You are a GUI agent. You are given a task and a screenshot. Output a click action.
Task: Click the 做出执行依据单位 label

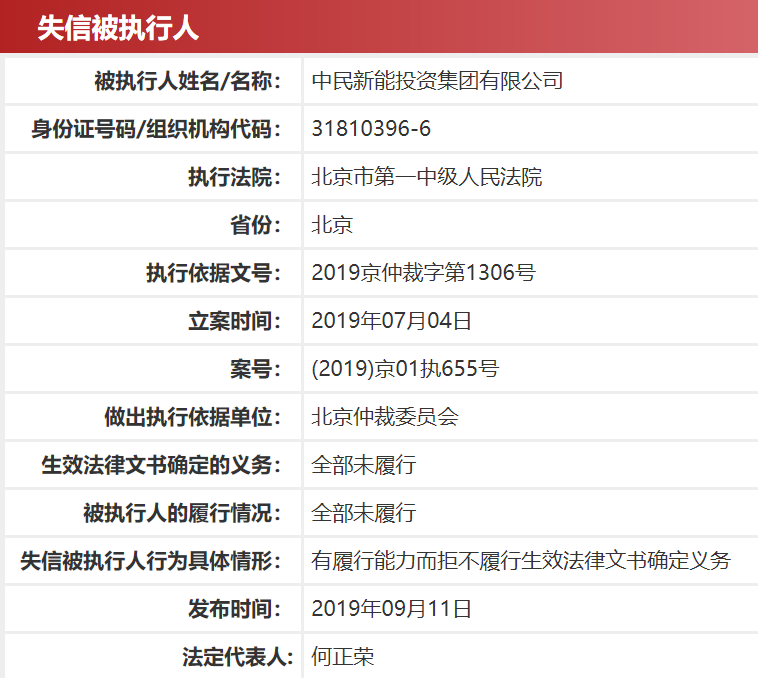pos(193,417)
